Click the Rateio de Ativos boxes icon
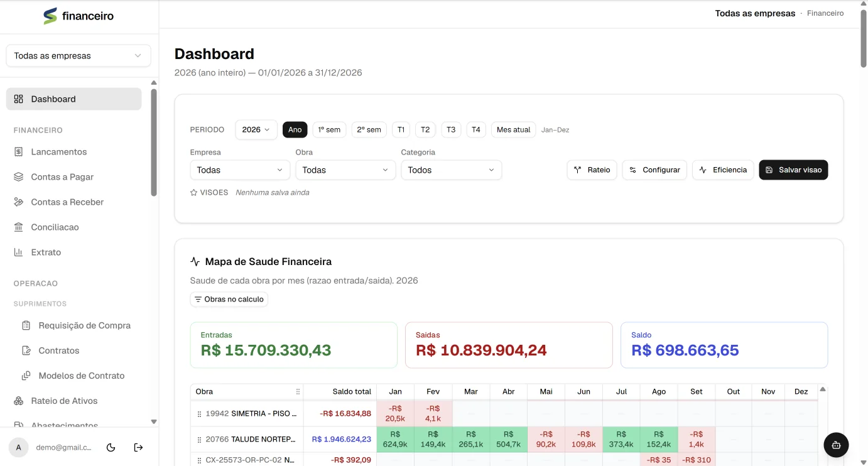 pos(19,401)
